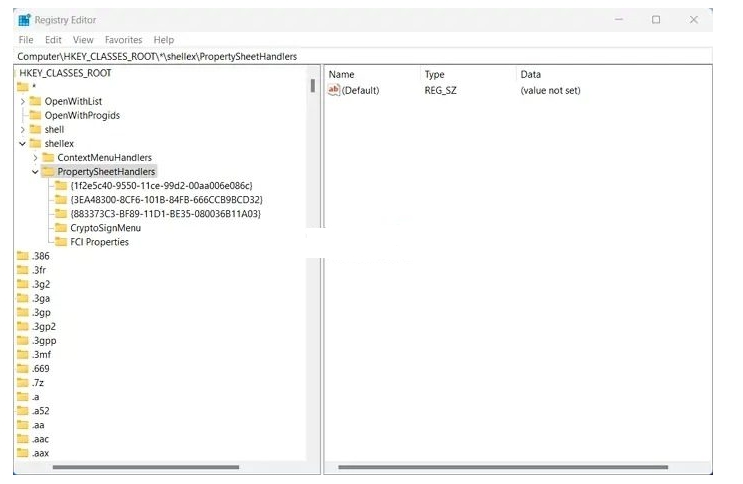Select the FCI Properties key label
Image resolution: width=743 pixels, height=484 pixels.
coord(99,242)
